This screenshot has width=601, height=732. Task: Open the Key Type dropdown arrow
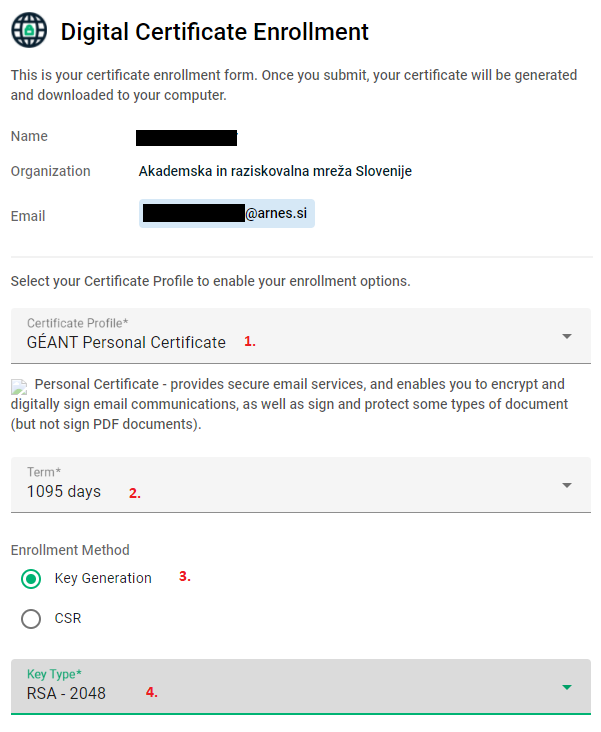[x=566, y=687]
